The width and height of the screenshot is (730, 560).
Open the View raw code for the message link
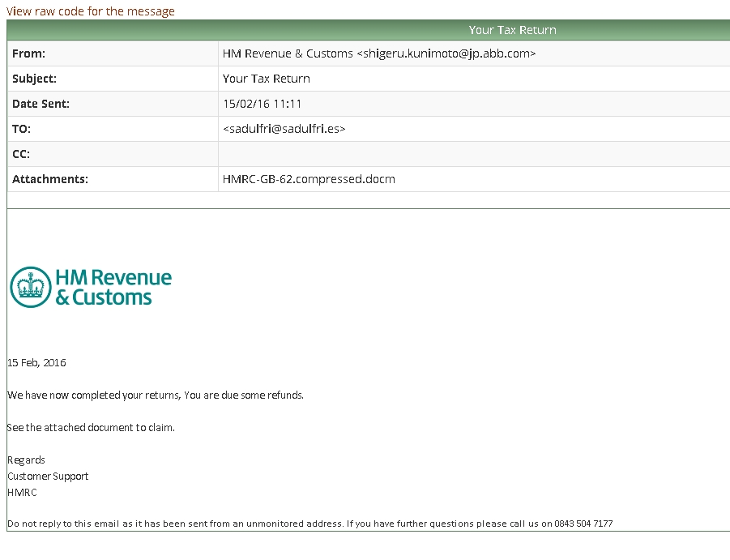tap(90, 11)
